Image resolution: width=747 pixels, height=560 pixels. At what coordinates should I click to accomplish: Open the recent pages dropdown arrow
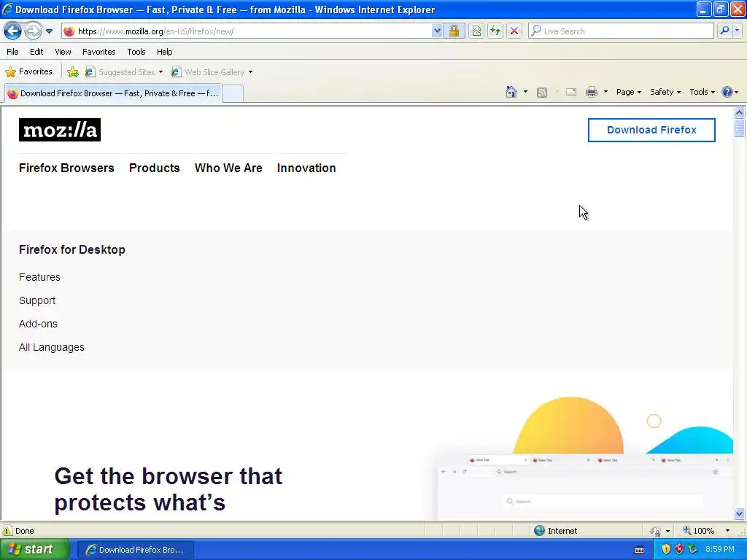click(x=49, y=31)
